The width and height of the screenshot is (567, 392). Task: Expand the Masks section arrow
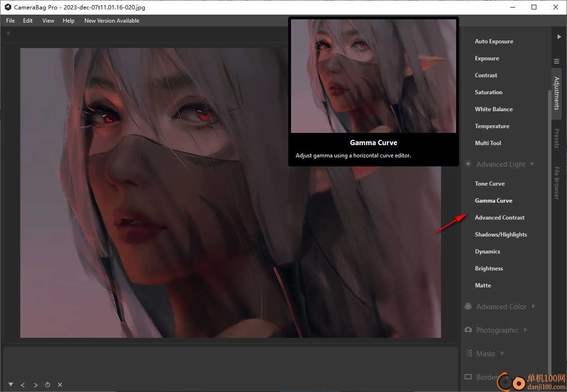click(x=502, y=353)
